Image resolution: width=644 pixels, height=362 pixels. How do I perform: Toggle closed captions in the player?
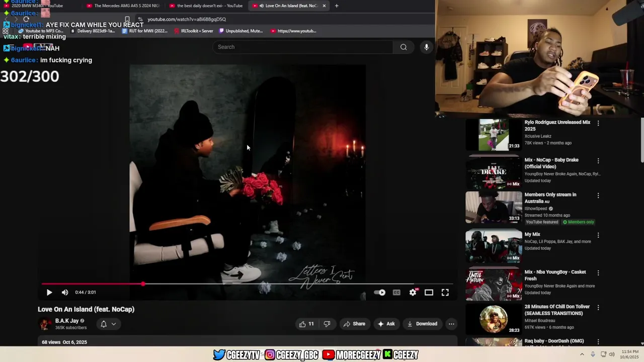(x=396, y=292)
